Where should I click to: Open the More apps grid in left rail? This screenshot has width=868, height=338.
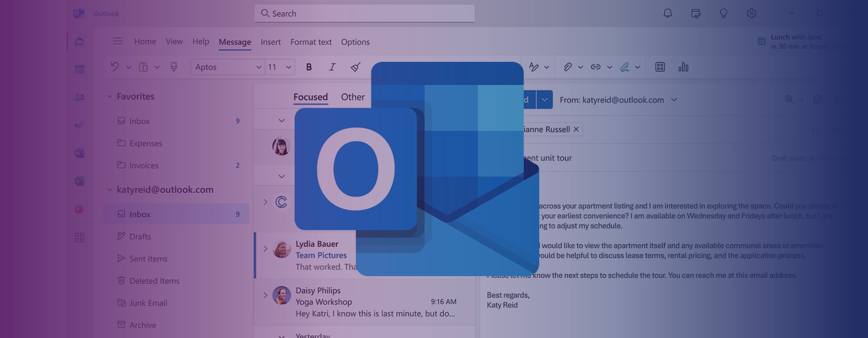79,238
